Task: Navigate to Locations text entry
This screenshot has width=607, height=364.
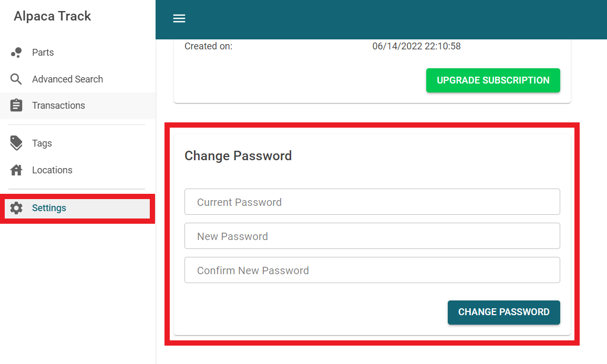Action: point(52,170)
